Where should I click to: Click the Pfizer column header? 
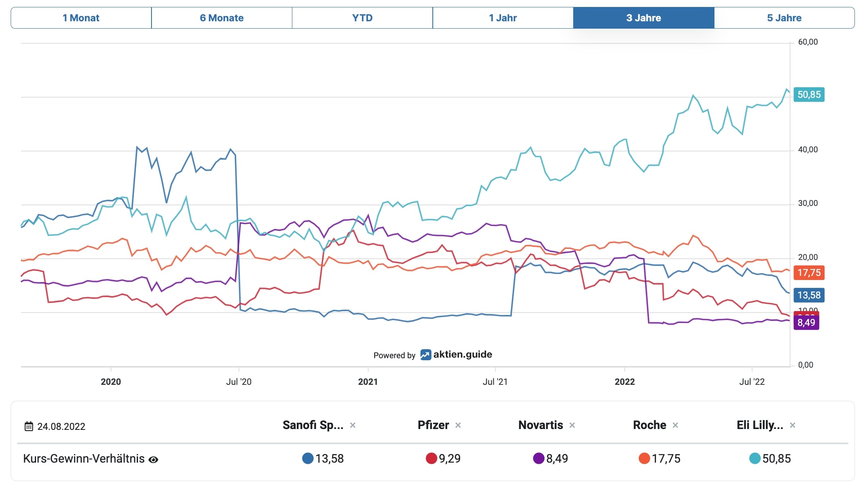coord(433,425)
